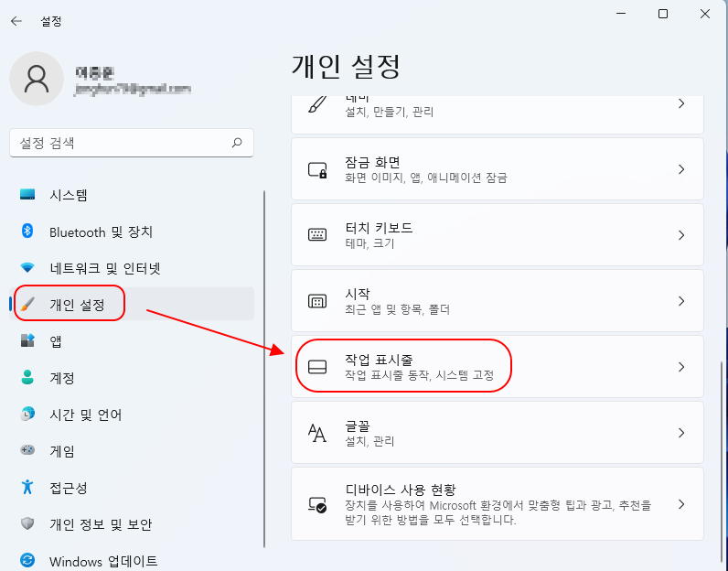Click the 개인 설정 paintbrush icon

27,305
